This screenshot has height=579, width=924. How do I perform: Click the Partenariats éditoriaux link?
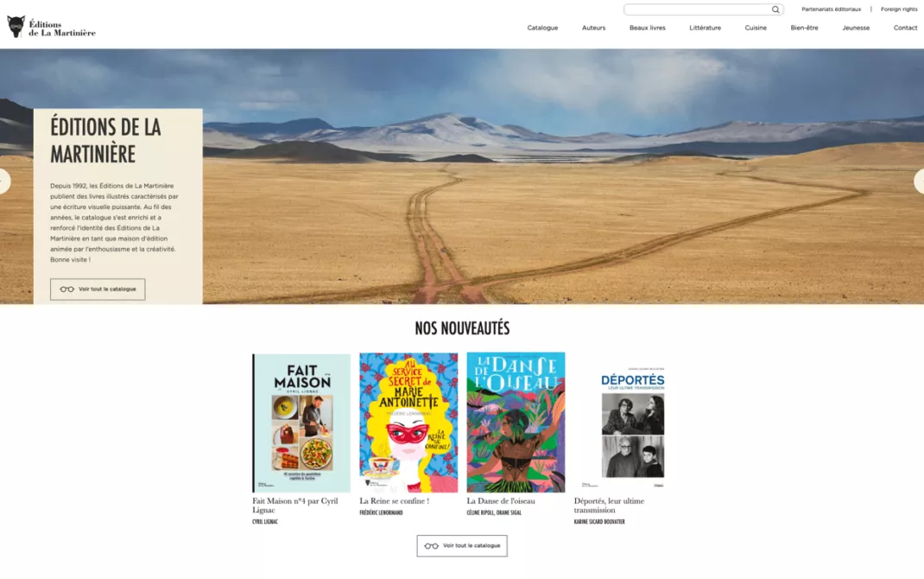pyautogui.click(x=831, y=10)
